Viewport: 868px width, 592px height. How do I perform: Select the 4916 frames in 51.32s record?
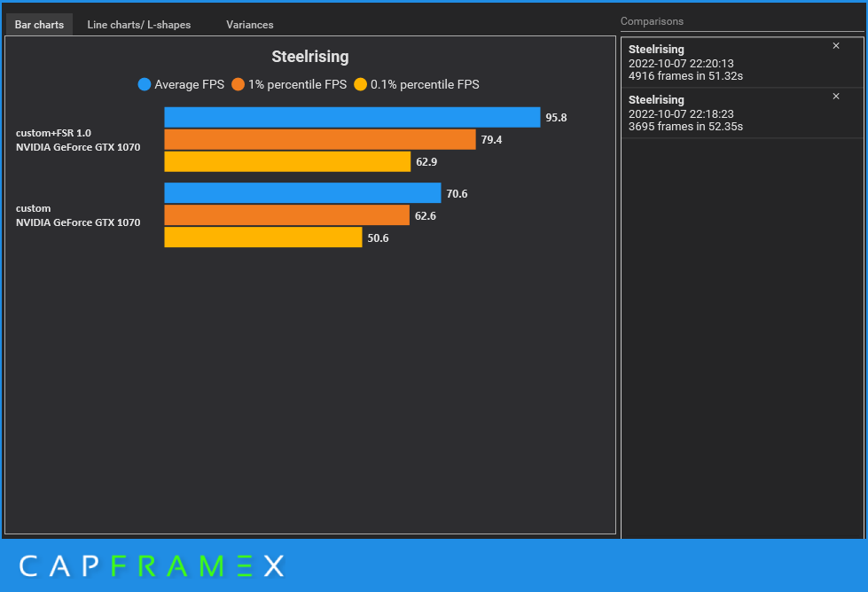tap(742, 63)
